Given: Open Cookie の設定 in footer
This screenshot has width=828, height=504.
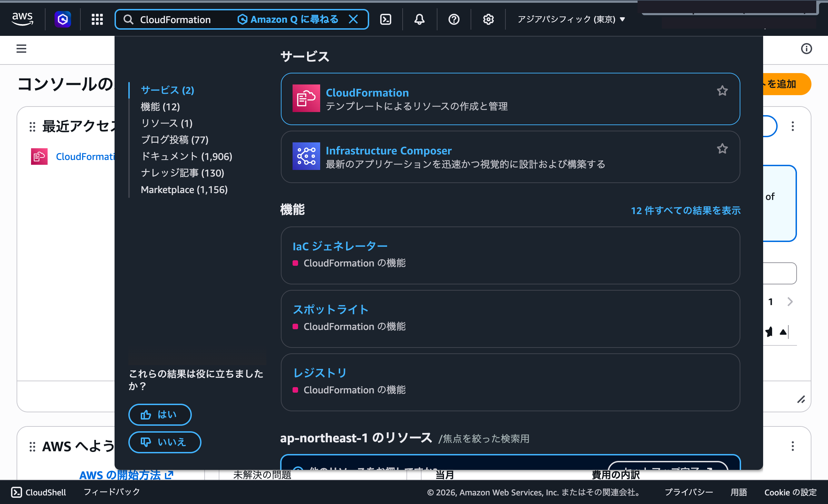Looking at the screenshot, I should 791,492.
